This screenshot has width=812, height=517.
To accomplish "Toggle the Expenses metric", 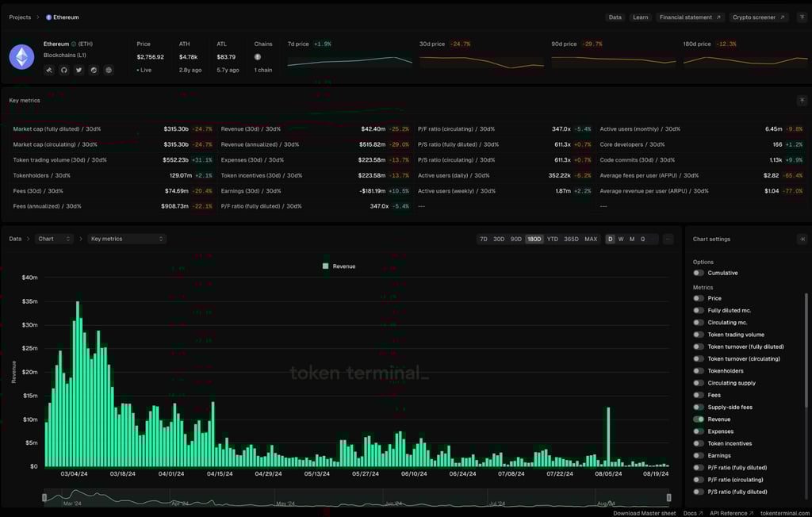I will coord(699,431).
